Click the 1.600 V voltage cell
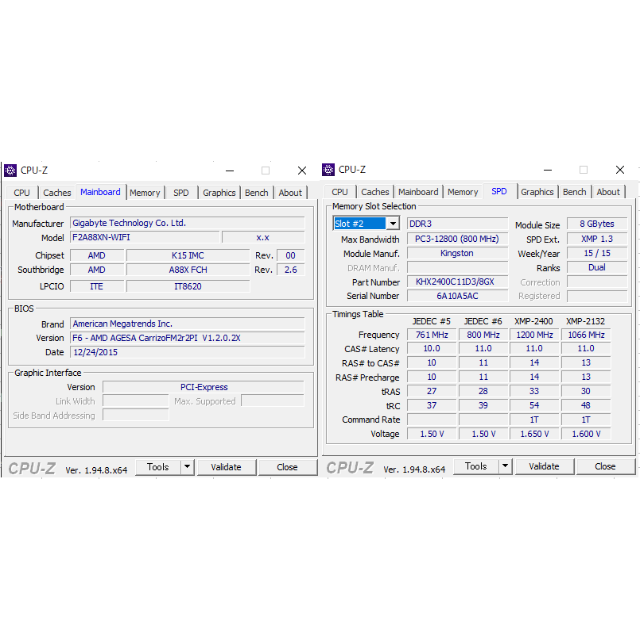 [586, 434]
